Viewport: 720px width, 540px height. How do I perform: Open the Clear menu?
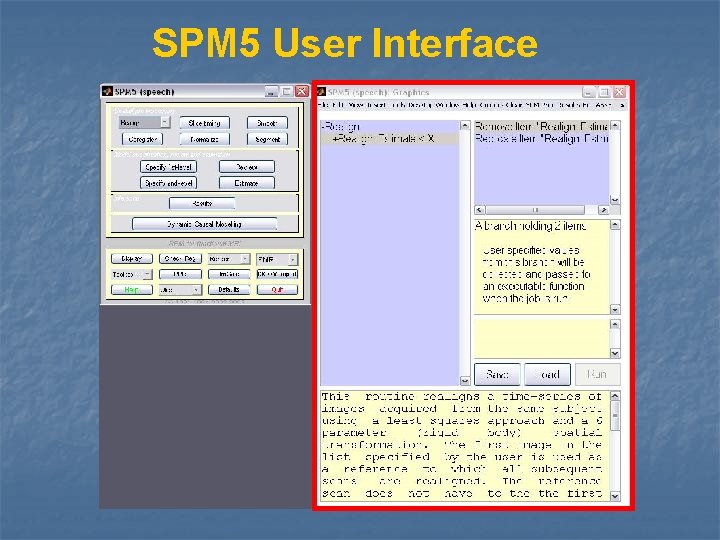(x=514, y=105)
